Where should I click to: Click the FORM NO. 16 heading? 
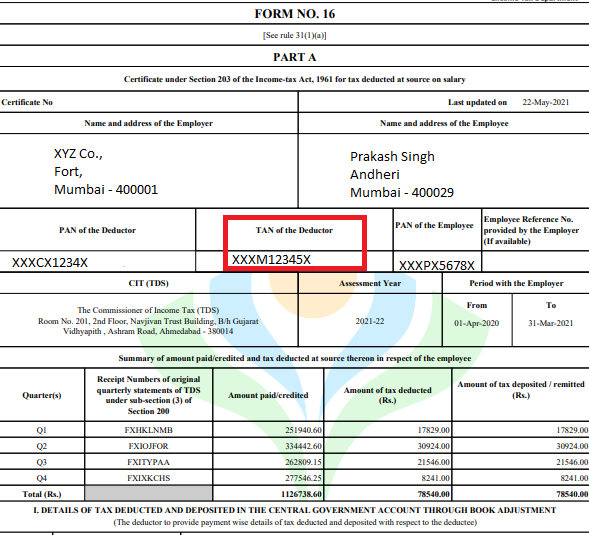(294, 14)
